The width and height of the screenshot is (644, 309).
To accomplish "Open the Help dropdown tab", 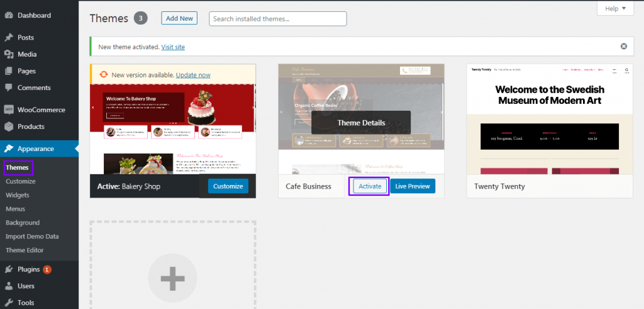I will tap(615, 8).
